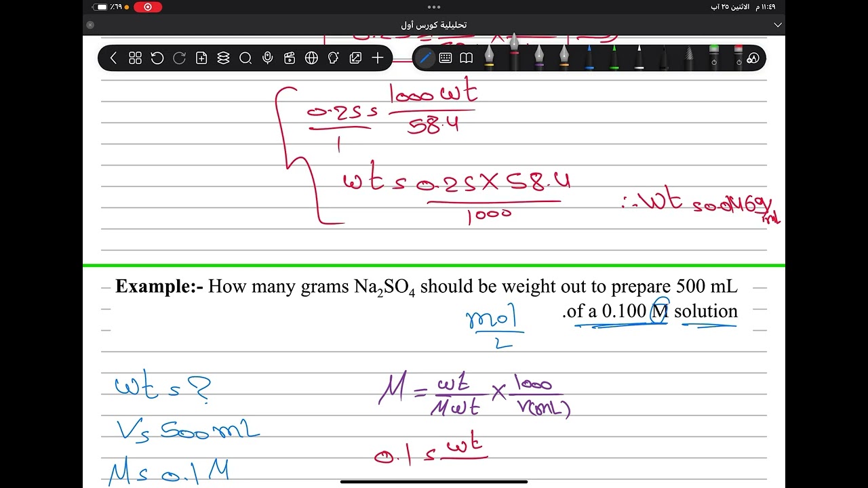Tap the battery percentage status indicator

tap(107, 7)
